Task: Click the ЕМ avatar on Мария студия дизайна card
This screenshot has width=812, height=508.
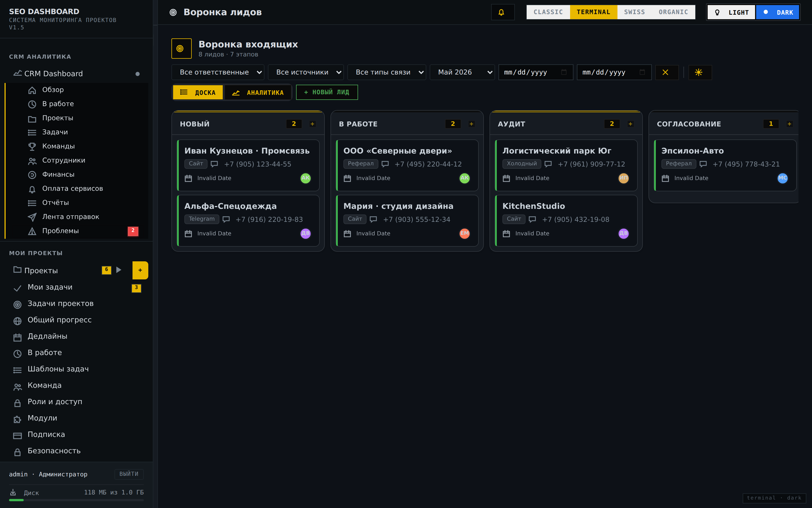Action: tap(464, 233)
